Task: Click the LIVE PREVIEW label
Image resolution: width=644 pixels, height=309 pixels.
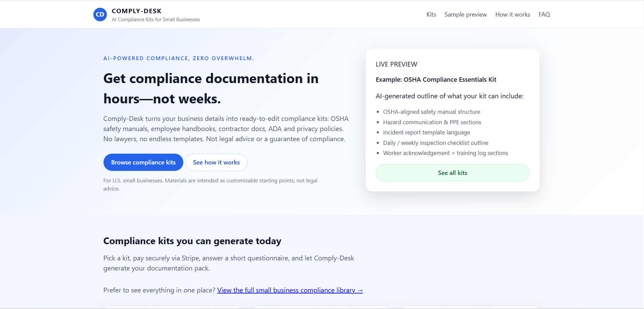Action: click(396, 65)
